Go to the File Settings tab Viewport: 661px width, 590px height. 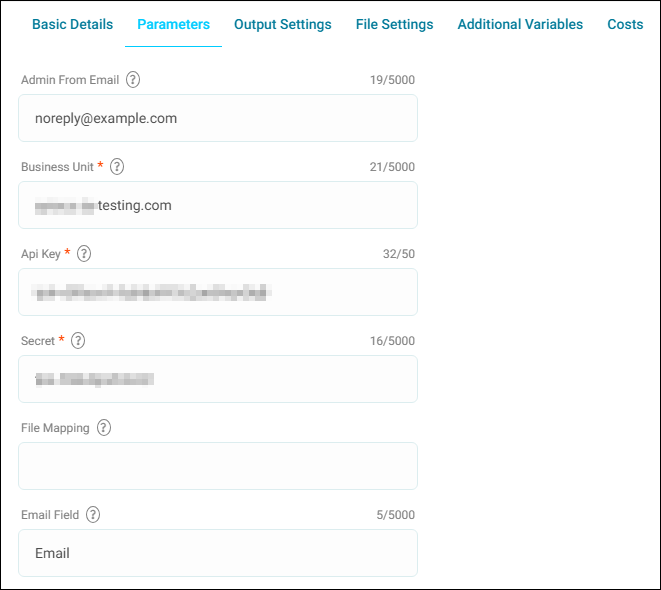point(394,24)
